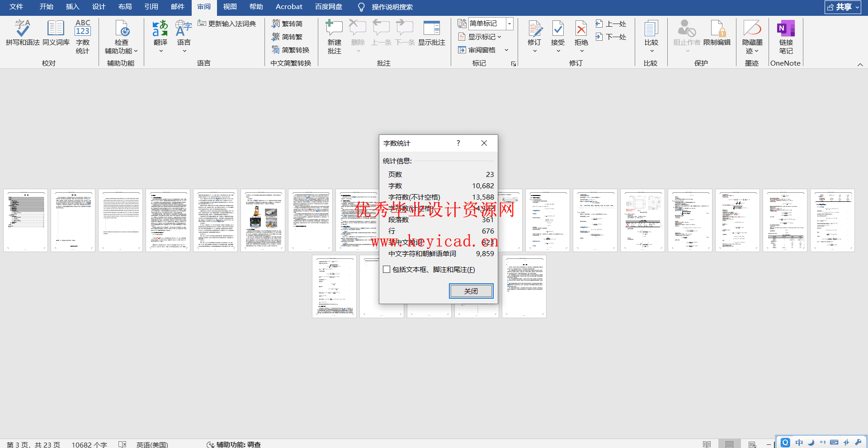Click the Tell Me search box (操作说明搜索)

[x=392, y=7]
